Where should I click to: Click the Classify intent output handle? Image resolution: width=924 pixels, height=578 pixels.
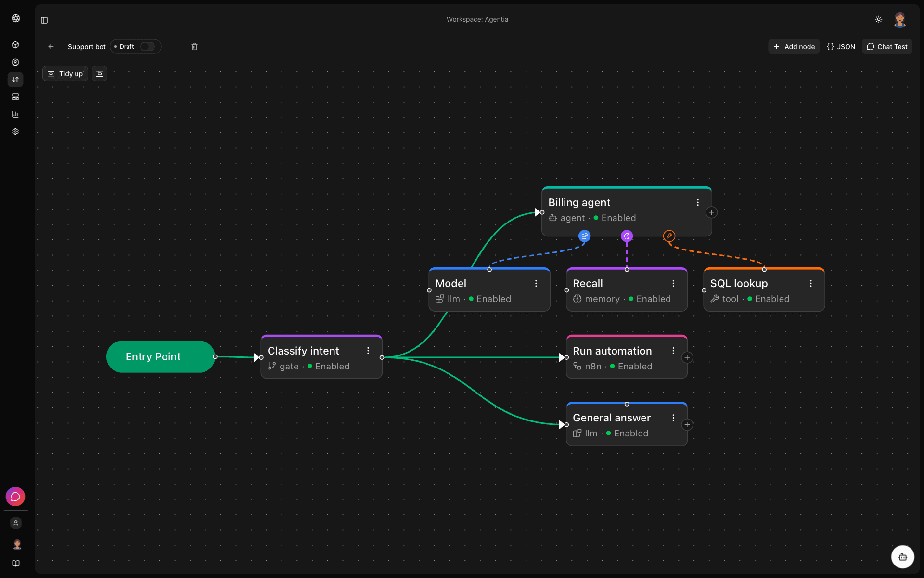(x=382, y=357)
